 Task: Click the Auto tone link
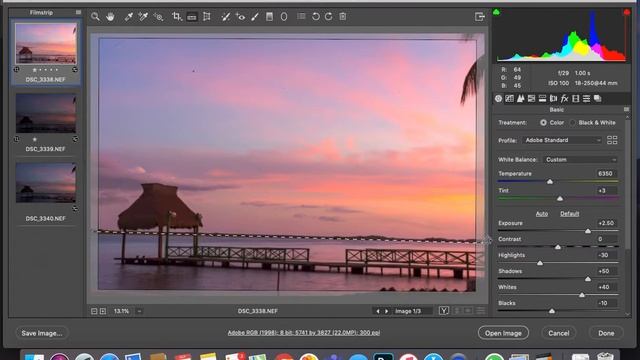click(x=542, y=214)
